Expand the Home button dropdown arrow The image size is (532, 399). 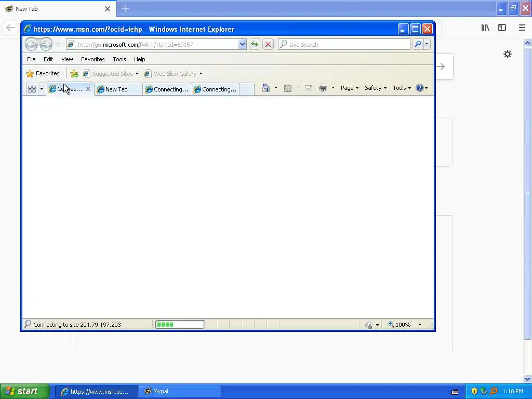coord(276,88)
